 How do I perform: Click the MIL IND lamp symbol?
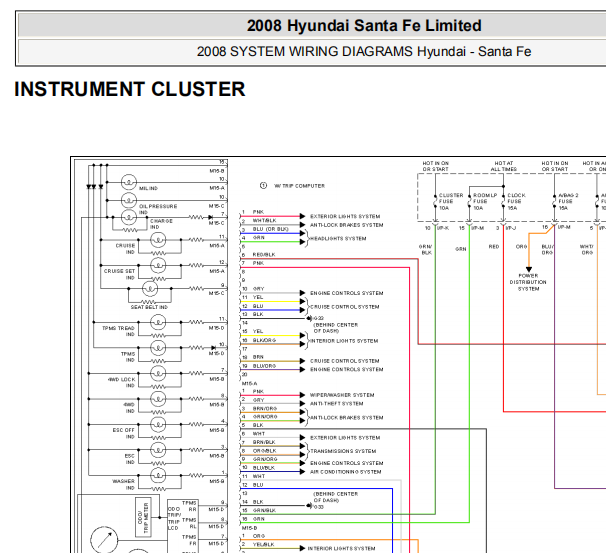(x=129, y=182)
